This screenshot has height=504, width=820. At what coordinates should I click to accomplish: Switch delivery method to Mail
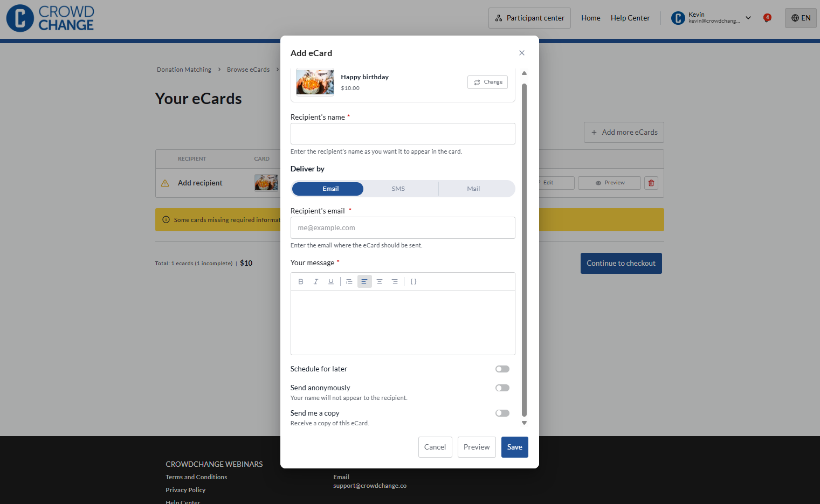(473, 189)
